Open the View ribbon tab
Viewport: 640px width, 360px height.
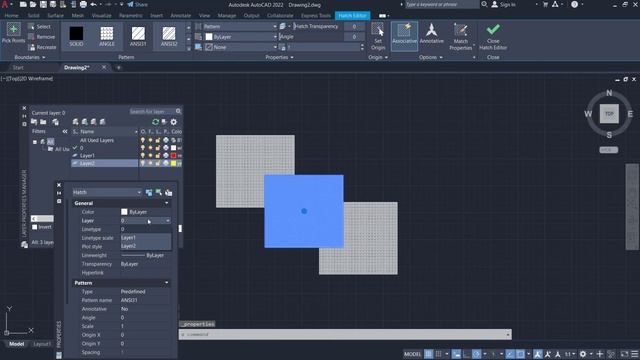(204, 16)
